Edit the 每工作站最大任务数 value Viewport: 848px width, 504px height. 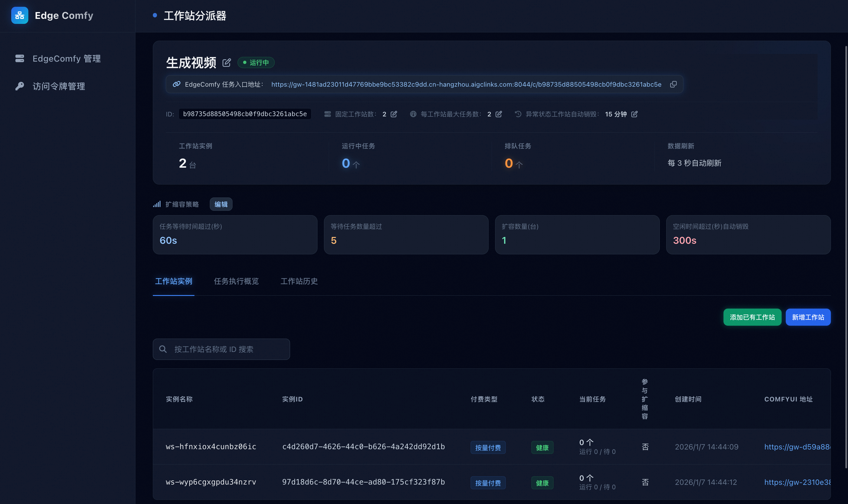tap(499, 114)
